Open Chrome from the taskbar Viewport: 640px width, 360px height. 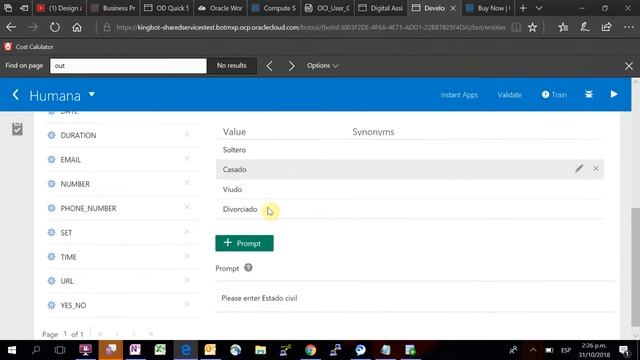point(310,350)
